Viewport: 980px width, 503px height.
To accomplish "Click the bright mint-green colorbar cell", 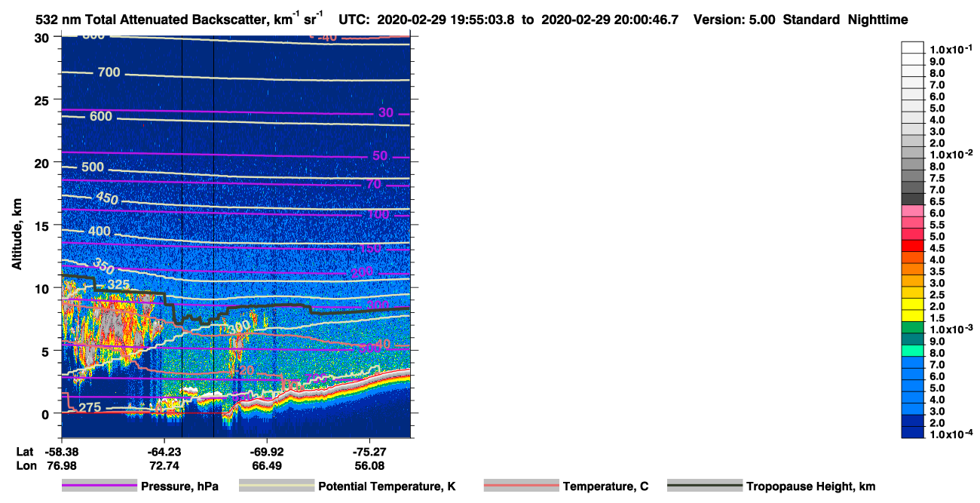I will 913,350.
